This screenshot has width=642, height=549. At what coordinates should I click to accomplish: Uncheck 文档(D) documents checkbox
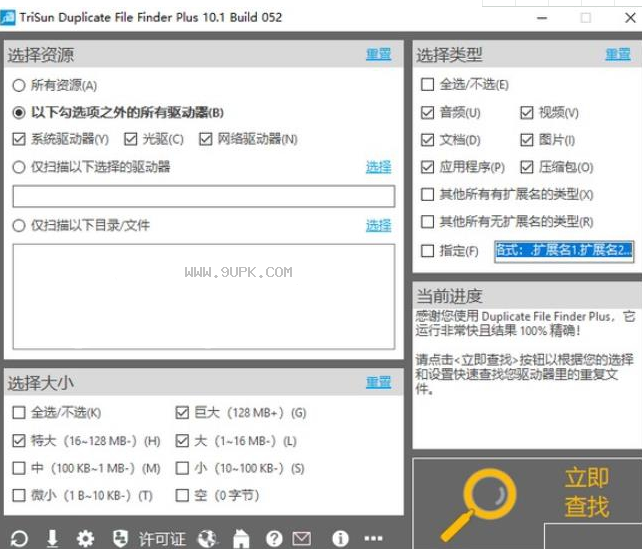(x=427, y=140)
